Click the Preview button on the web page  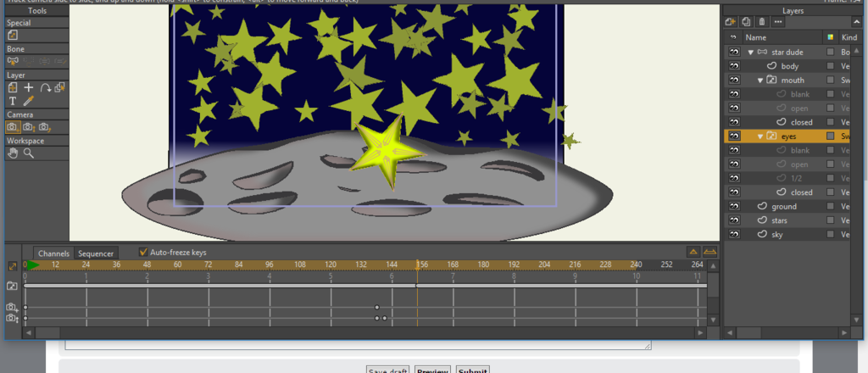tap(432, 370)
